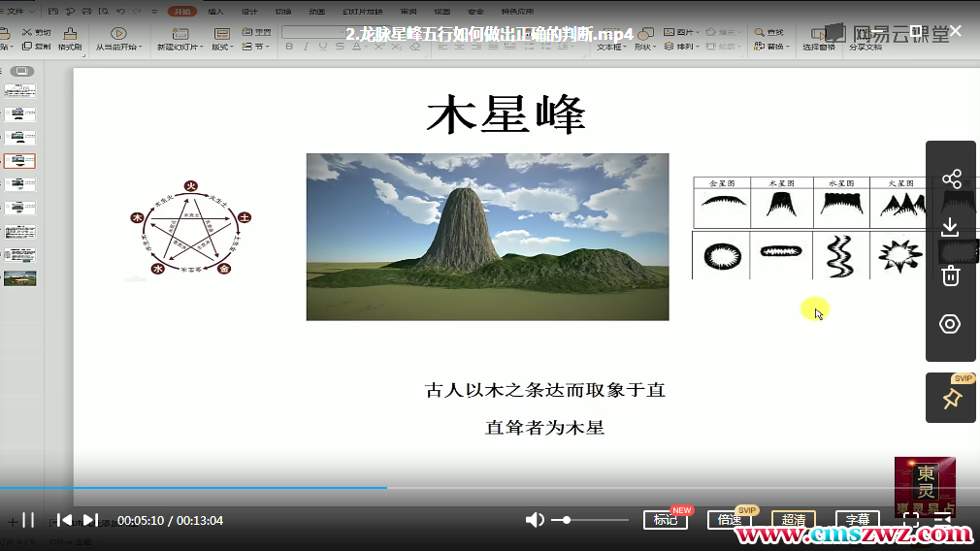Select the highlighted slide thumbnail in sidebar
This screenshot has width=980, height=551.
[x=20, y=161]
